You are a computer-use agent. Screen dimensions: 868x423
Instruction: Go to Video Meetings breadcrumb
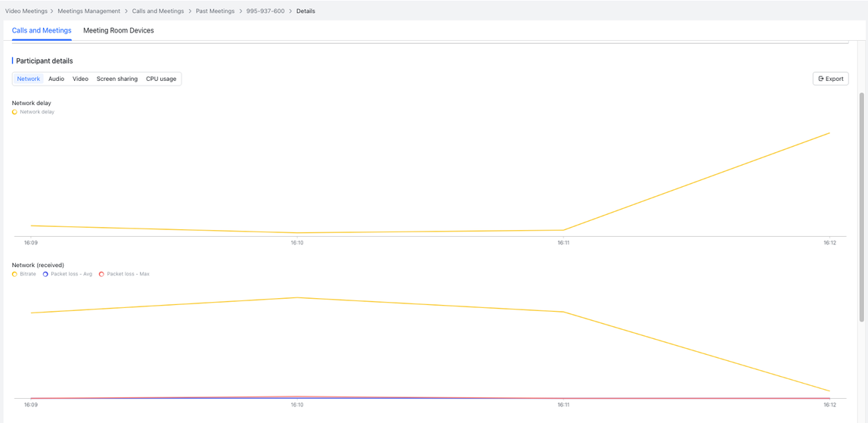coord(26,11)
